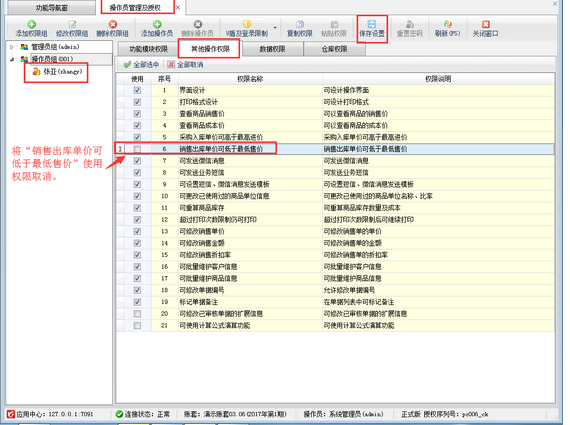The height and width of the screenshot is (425, 570).
Task: Select row 可修改单据编号
Action: (x=336, y=290)
